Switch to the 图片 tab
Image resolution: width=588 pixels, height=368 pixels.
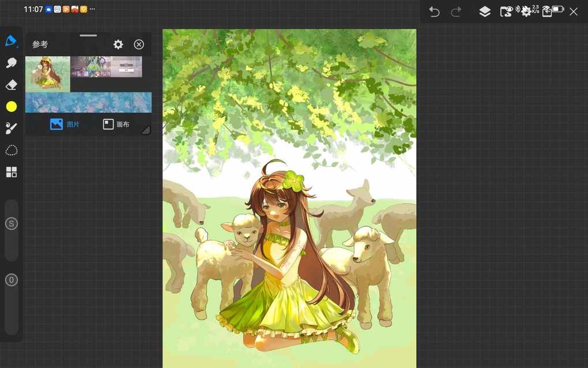[65, 124]
